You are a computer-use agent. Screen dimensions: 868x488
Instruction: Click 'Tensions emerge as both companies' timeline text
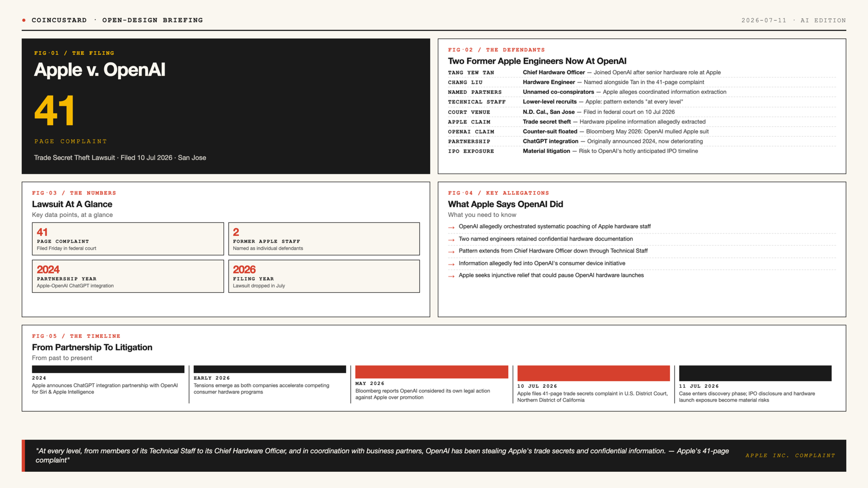[x=261, y=389]
